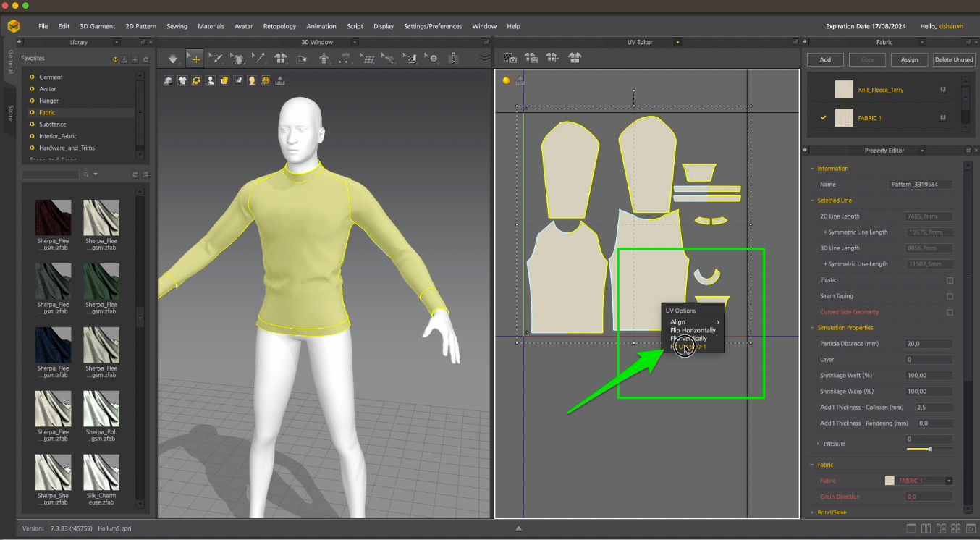The image size is (980, 540).
Task: Click the yellow globe environment icon
Action: coord(266,80)
